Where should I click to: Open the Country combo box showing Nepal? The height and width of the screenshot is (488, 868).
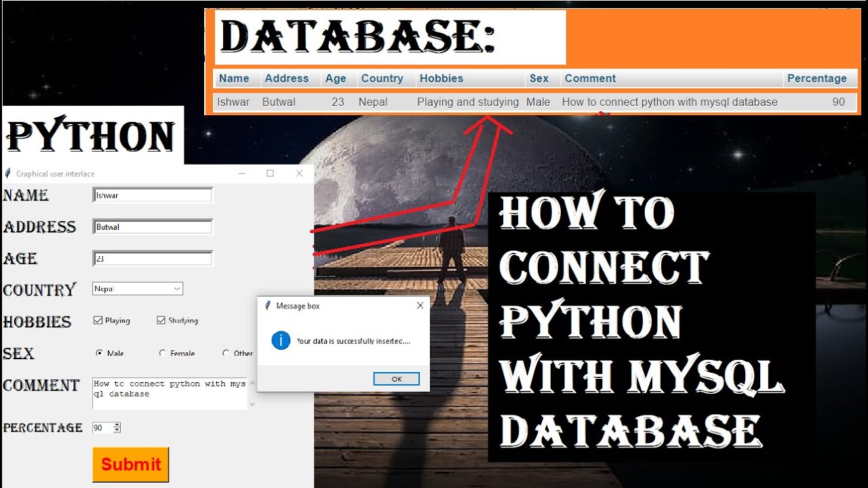pyautogui.click(x=138, y=289)
